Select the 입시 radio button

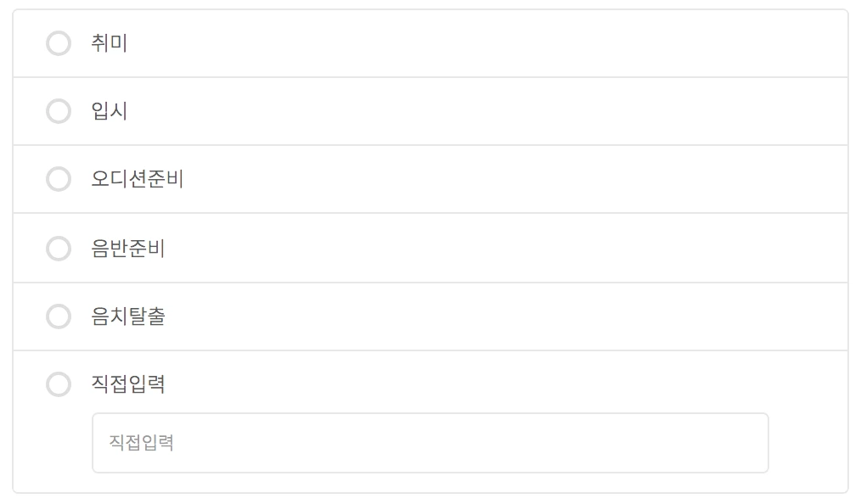pos(59,111)
